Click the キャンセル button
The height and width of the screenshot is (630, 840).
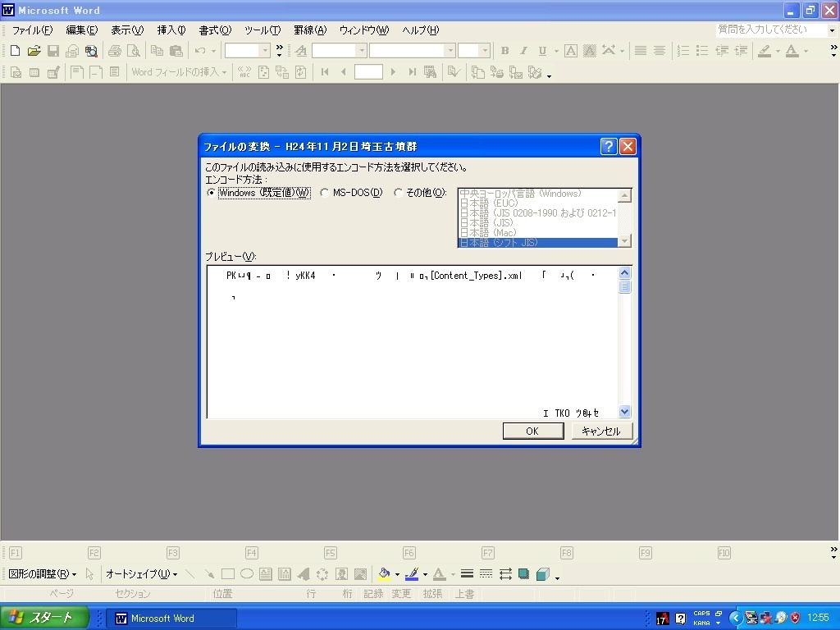(601, 431)
